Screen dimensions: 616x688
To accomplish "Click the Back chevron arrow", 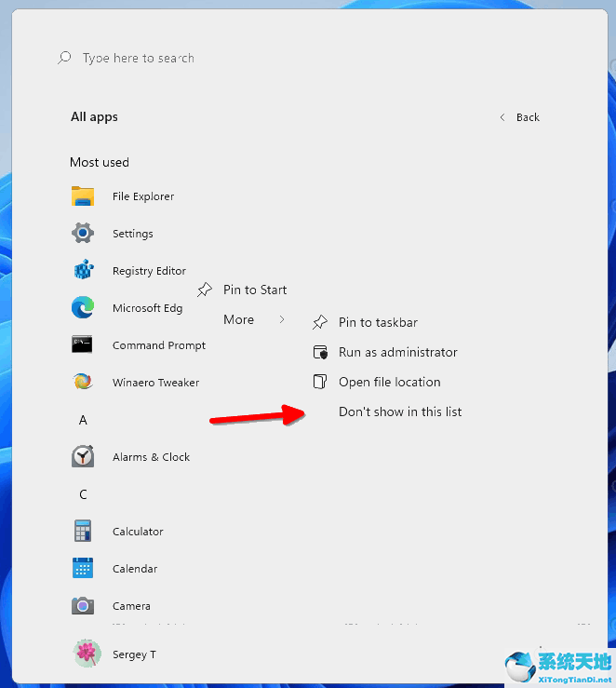I will point(502,117).
